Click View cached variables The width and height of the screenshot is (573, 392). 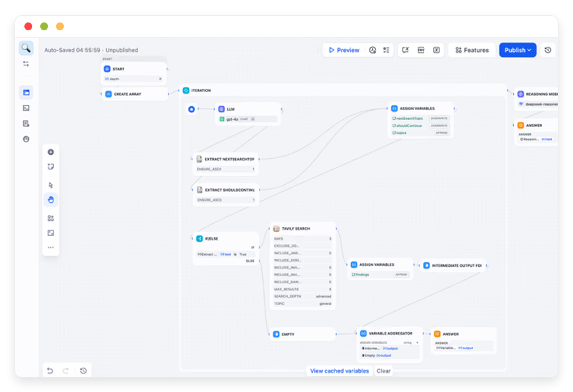tap(339, 371)
